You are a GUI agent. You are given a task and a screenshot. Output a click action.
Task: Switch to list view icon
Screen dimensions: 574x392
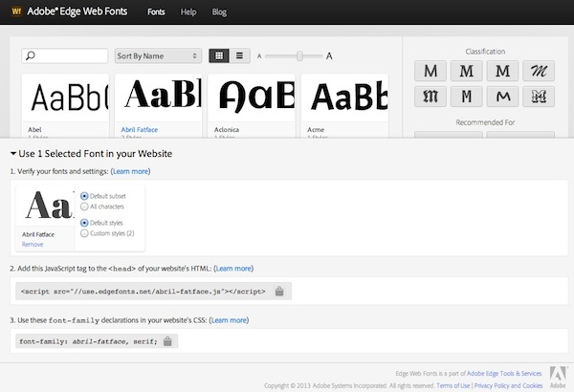coord(239,55)
